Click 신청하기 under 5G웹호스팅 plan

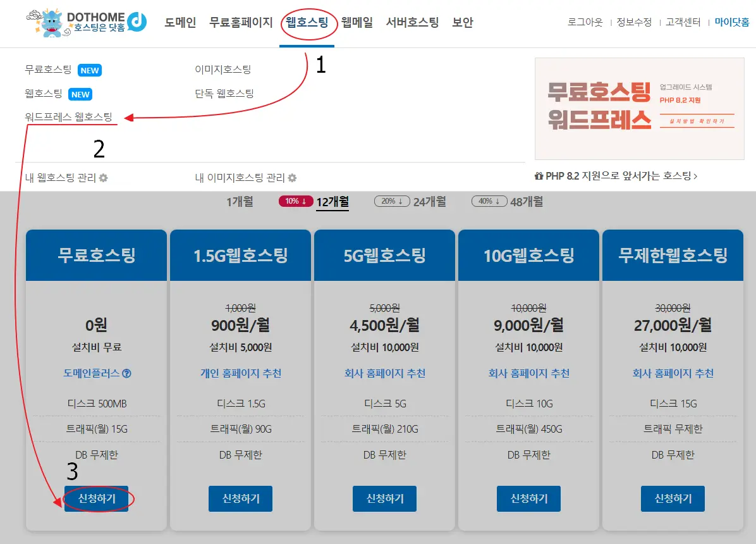(385, 498)
